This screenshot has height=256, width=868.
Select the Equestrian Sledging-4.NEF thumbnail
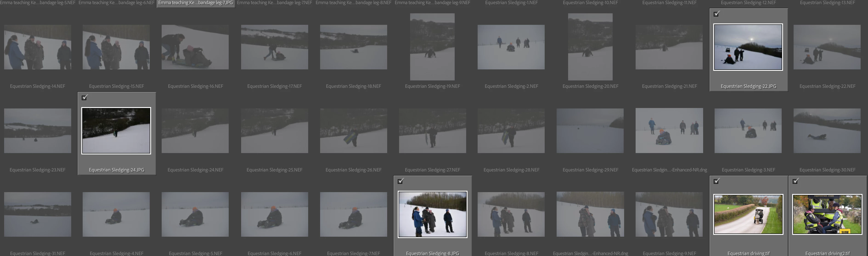coord(116,214)
